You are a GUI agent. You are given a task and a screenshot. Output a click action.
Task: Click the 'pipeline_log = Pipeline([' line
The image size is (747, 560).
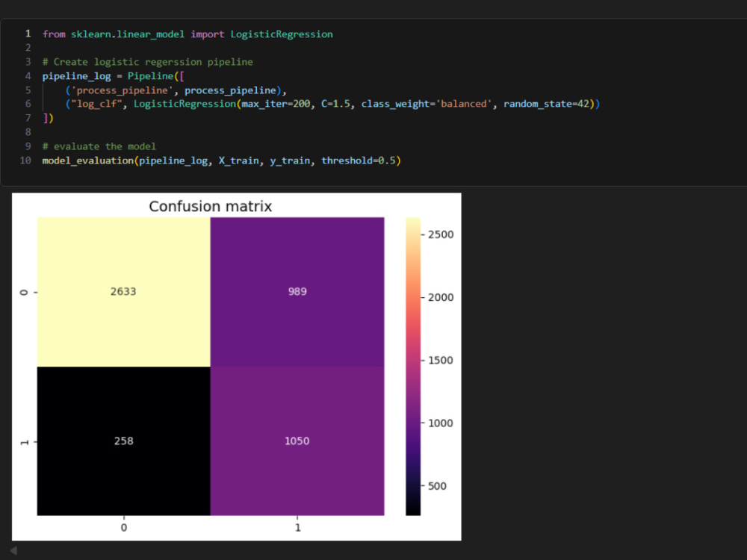click(x=113, y=76)
